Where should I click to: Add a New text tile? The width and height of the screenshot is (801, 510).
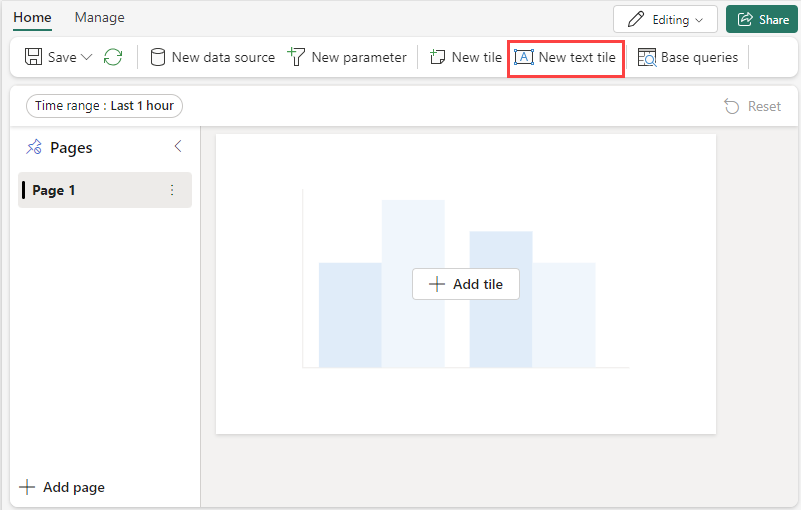click(x=565, y=57)
